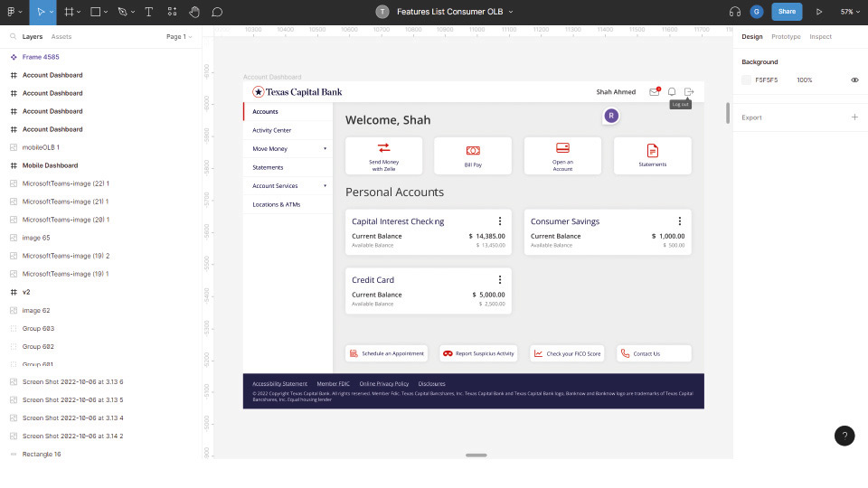Select the Group 603 layer
This screenshot has width=868, height=488.
click(100, 329)
